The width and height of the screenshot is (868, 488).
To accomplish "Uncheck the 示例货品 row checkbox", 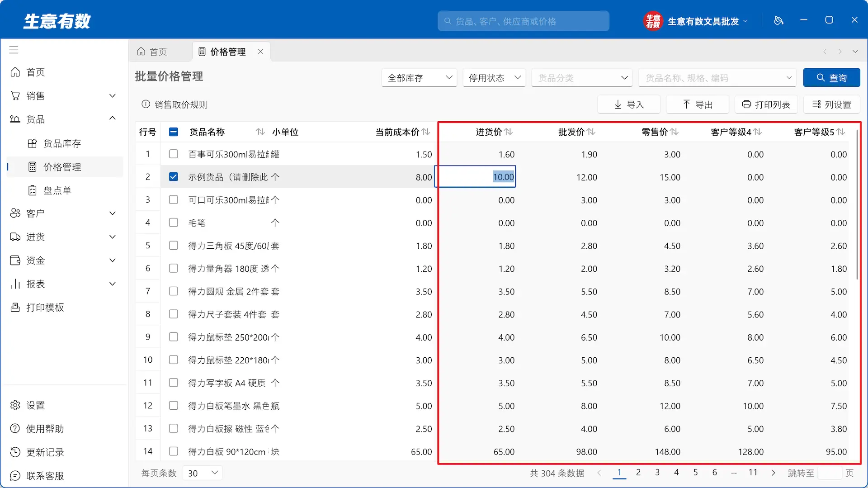I will 174,177.
